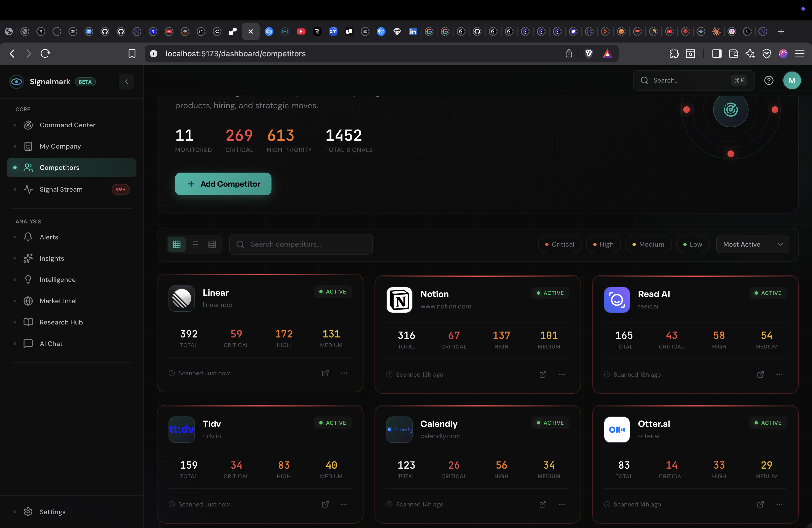Switch to grid view layout

[176, 244]
